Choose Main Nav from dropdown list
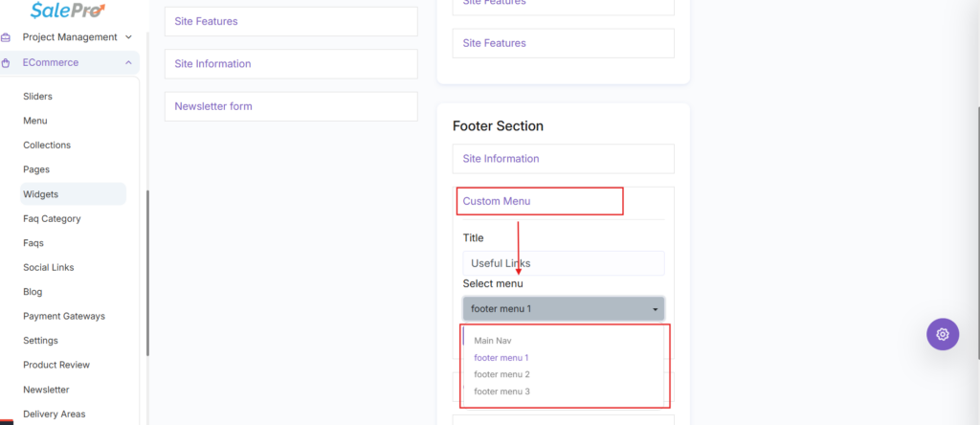Image resolution: width=980 pixels, height=425 pixels. 493,341
